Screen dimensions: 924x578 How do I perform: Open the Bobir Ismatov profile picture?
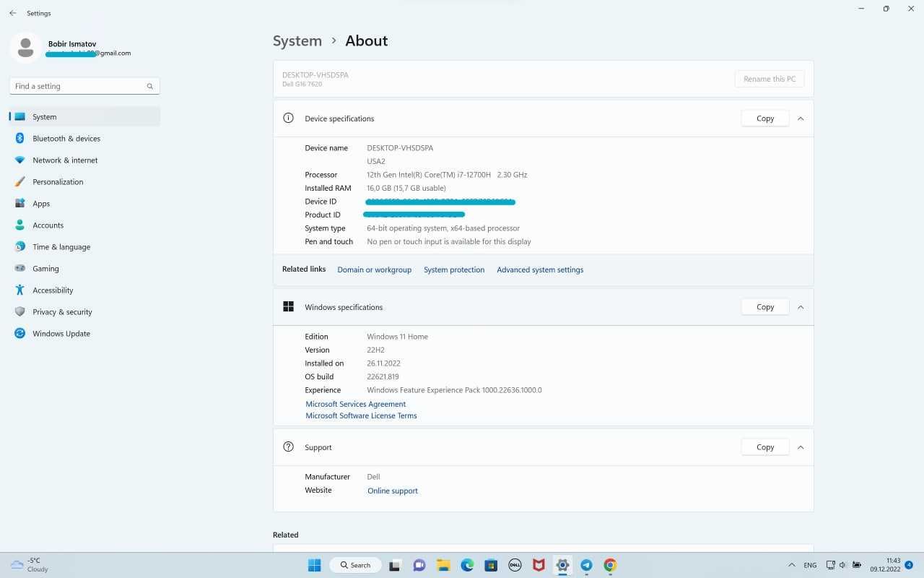pos(25,48)
